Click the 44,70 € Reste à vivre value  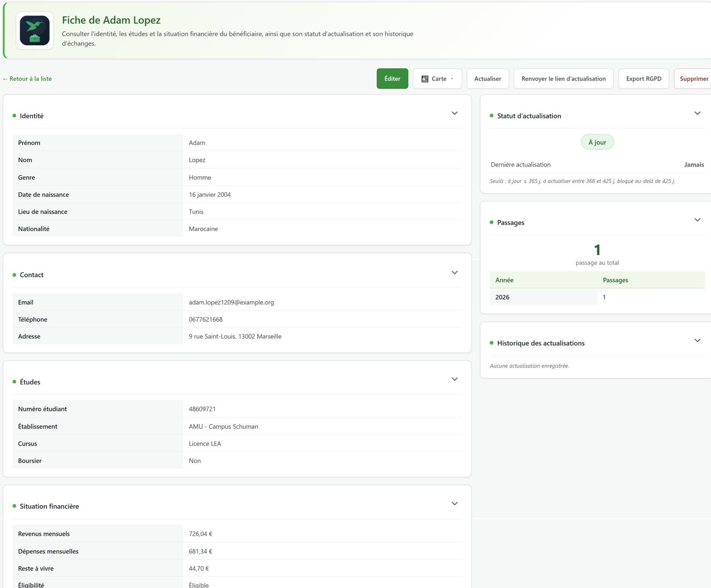[x=199, y=569]
